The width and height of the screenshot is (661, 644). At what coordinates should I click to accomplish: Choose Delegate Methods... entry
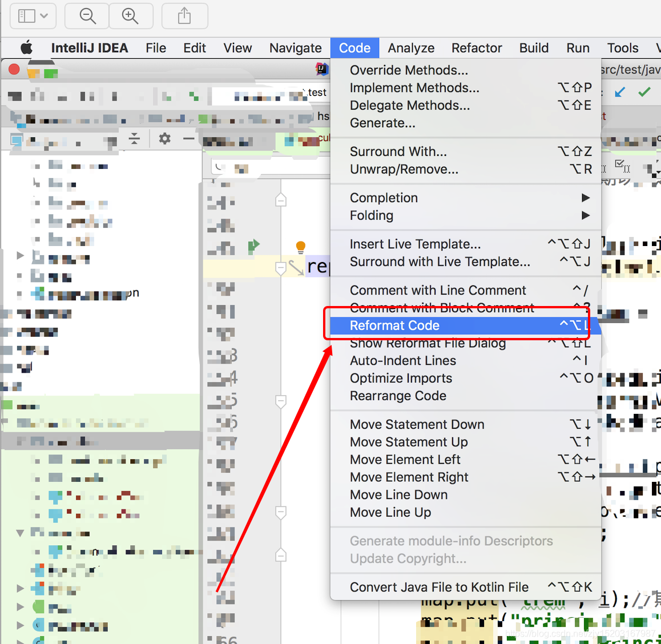pos(465,106)
